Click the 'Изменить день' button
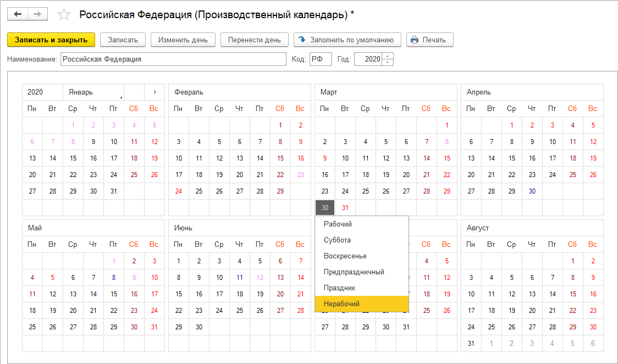This screenshot has width=618, height=364. coord(183,40)
